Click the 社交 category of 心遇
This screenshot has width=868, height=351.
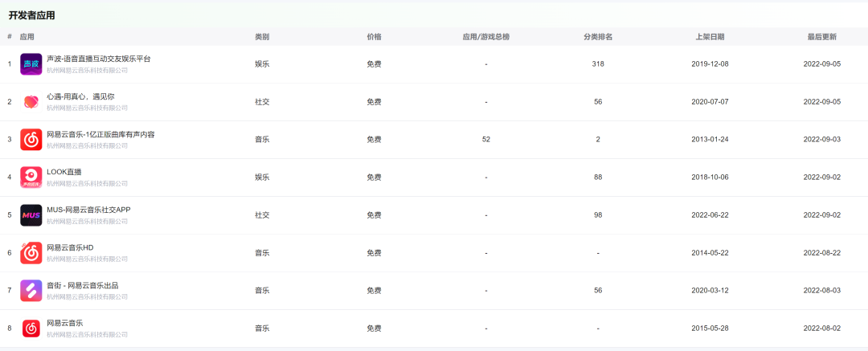pyautogui.click(x=262, y=102)
